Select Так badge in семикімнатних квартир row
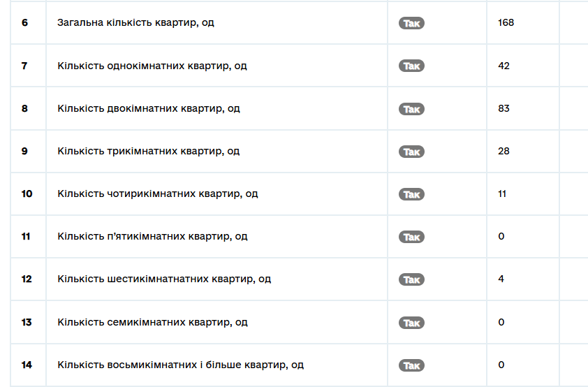Image resolution: width=588 pixels, height=387 pixels. [411, 323]
